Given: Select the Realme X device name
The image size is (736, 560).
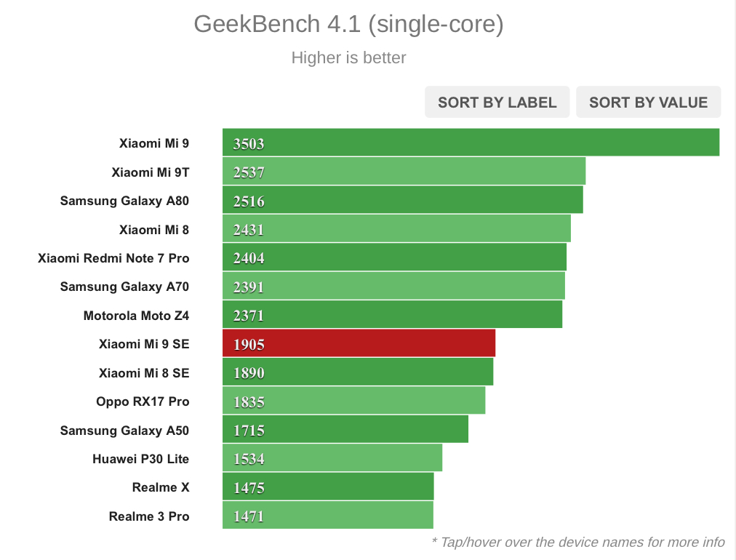Looking at the screenshot, I should coord(161,487).
